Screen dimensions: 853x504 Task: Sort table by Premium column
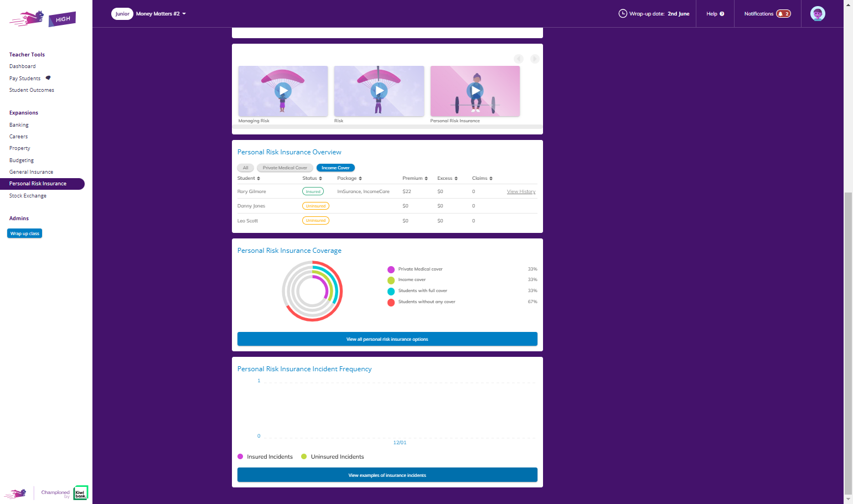tap(415, 178)
